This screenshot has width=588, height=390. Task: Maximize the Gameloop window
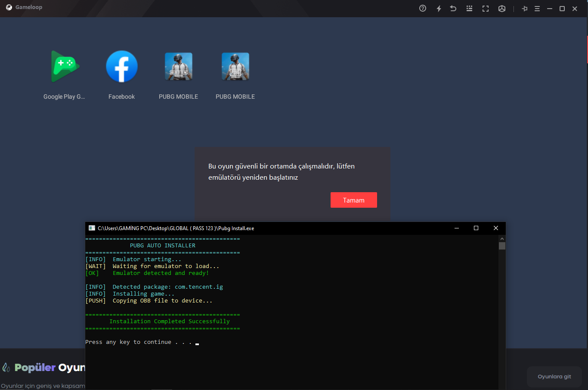pyautogui.click(x=562, y=9)
